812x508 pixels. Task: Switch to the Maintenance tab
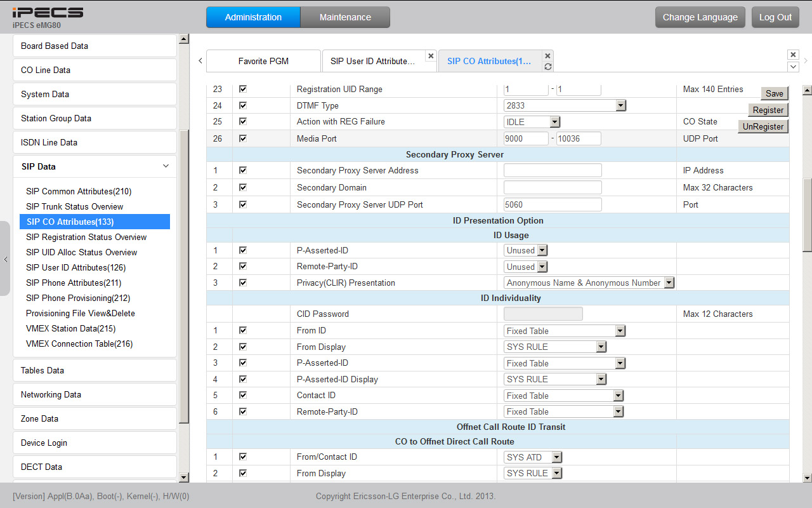pos(345,17)
